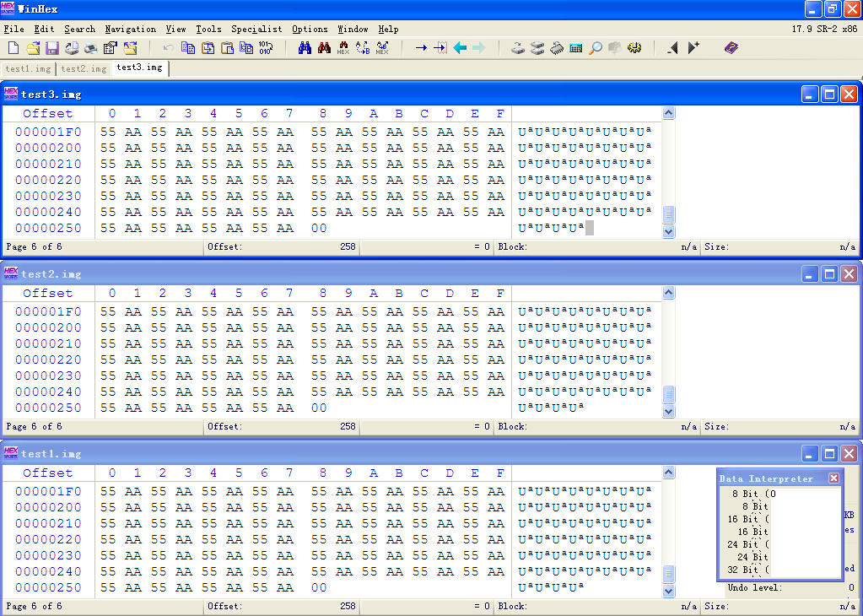Click offset 00000240 row label in test1.img
The height and width of the screenshot is (616, 863).
[48, 571]
